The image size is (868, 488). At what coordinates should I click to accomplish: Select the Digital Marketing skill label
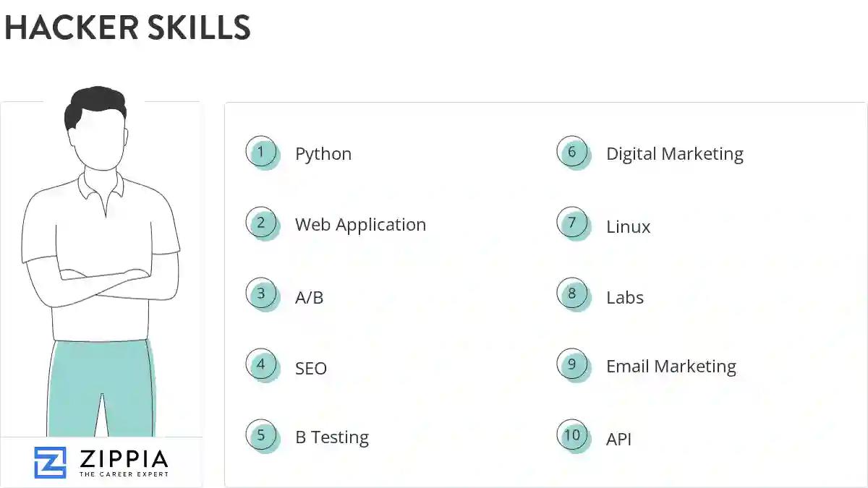(x=674, y=154)
